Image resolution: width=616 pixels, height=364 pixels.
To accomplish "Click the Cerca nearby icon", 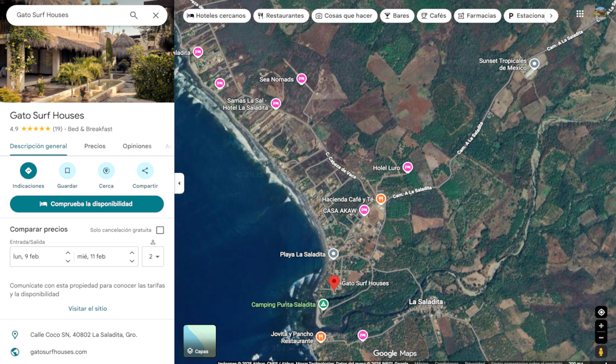I will [x=106, y=170].
